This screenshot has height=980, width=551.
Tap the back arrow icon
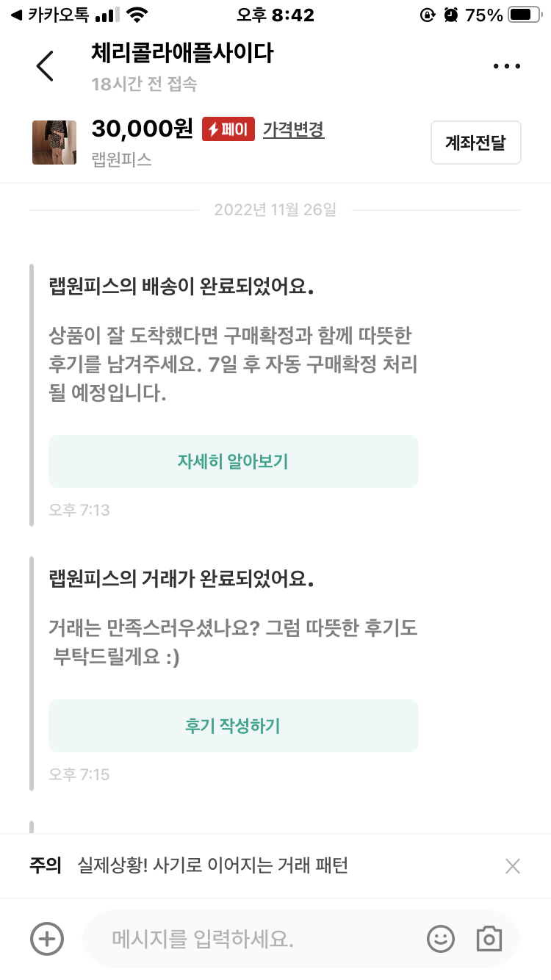click(x=45, y=66)
